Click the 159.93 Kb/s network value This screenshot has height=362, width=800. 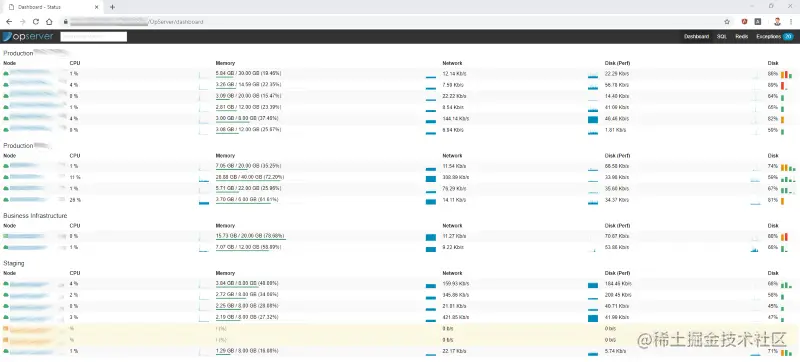[455, 283]
